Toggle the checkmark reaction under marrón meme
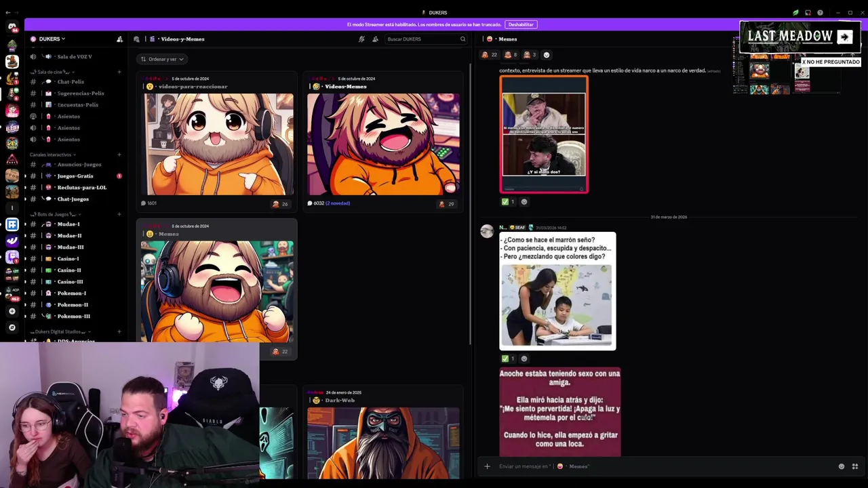Viewport: 868px width, 488px height. (x=508, y=359)
